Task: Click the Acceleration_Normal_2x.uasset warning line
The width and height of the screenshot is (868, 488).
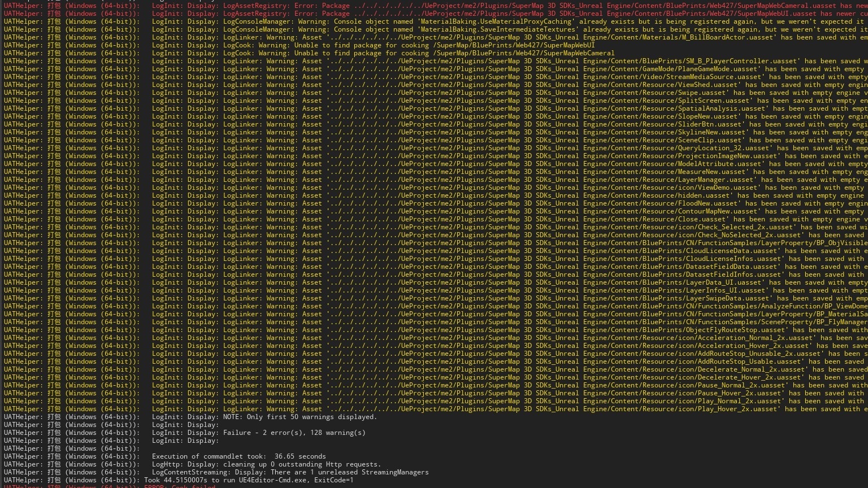Action: click(436, 338)
